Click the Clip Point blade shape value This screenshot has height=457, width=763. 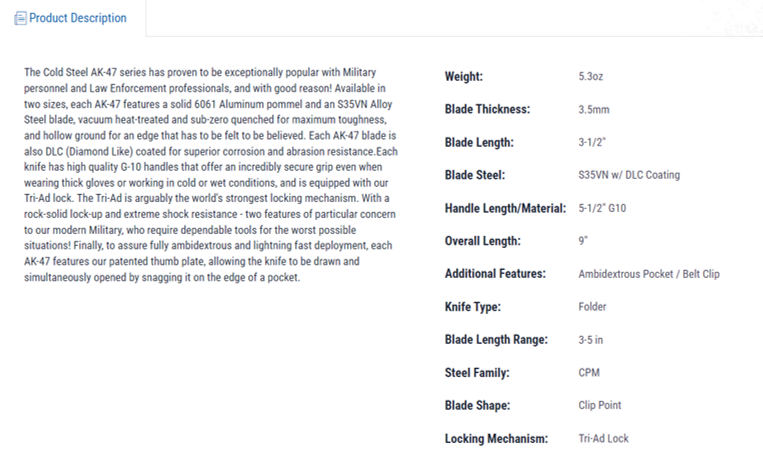[600, 405]
